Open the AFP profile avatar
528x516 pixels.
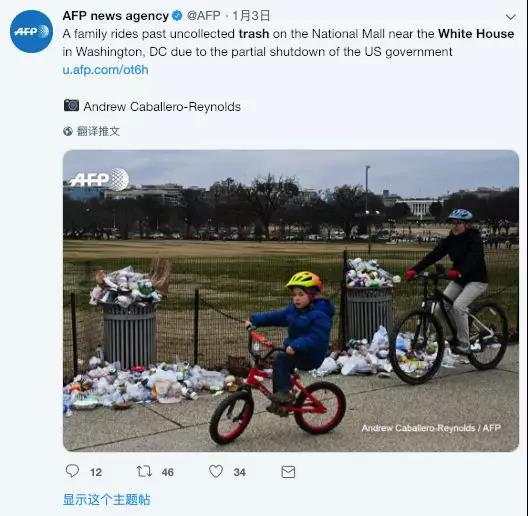[31, 31]
